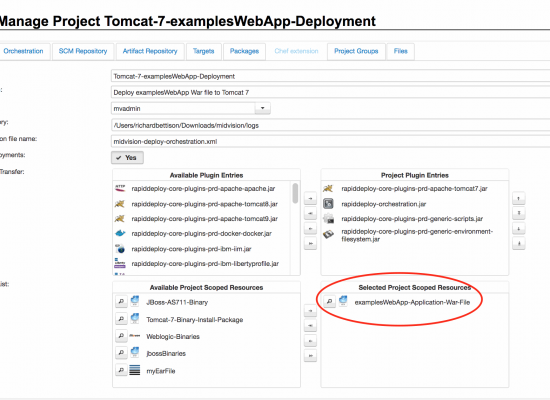The width and height of the screenshot is (550, 400).
Task: Inspect the Weblogic-Binaries resource magnifier
Action: click(x=121, y=336)
